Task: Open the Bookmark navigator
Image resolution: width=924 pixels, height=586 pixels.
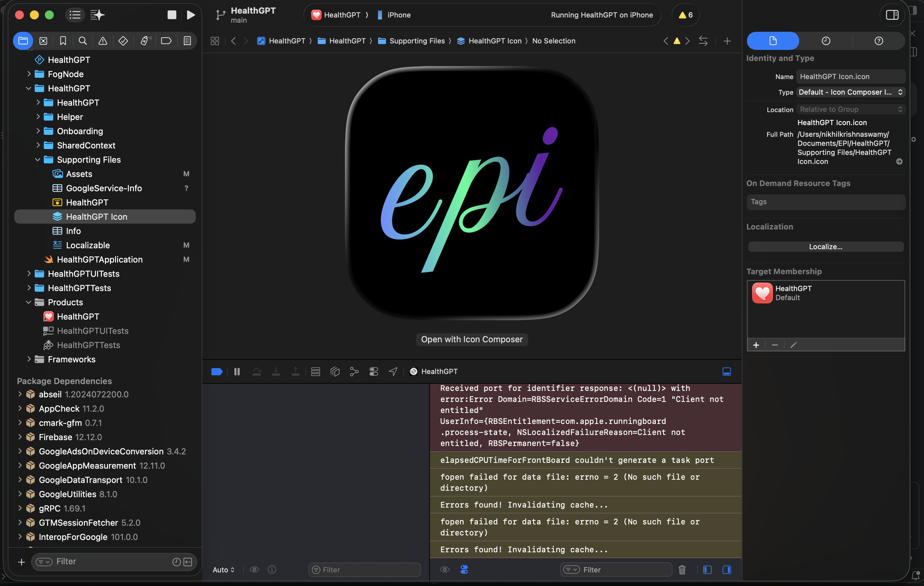Action: point(63,41)
